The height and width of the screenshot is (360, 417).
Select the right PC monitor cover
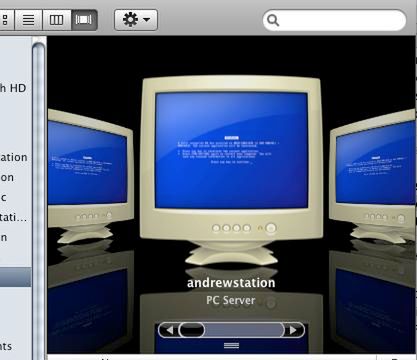coord(373,175)
